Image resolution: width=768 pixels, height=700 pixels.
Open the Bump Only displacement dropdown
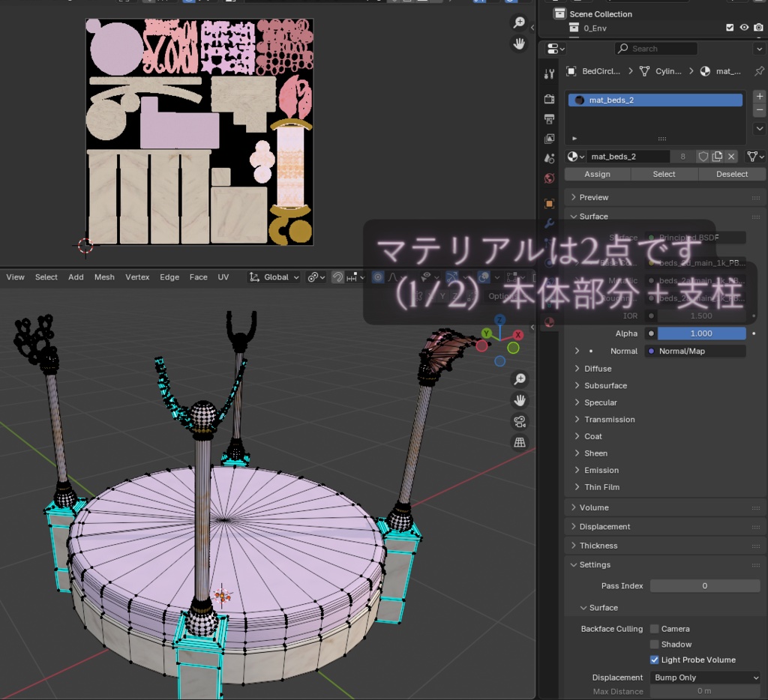click(x=703, y=677)
